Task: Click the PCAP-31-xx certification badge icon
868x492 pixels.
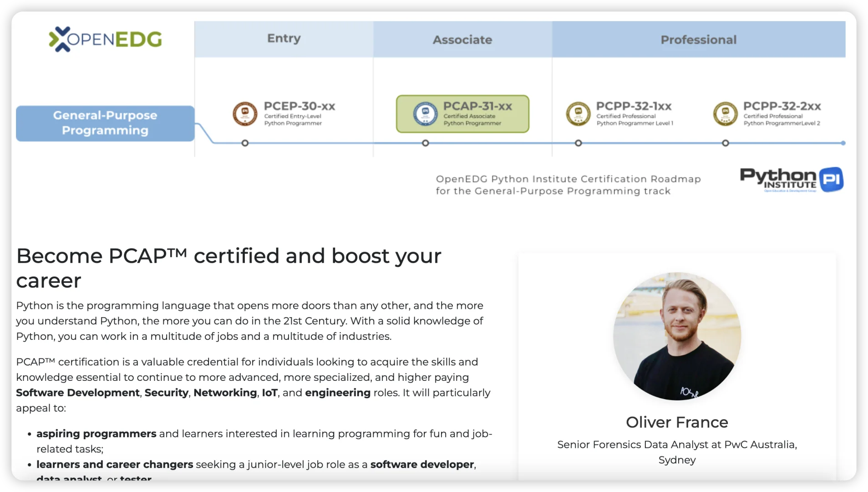Action: 425,114
